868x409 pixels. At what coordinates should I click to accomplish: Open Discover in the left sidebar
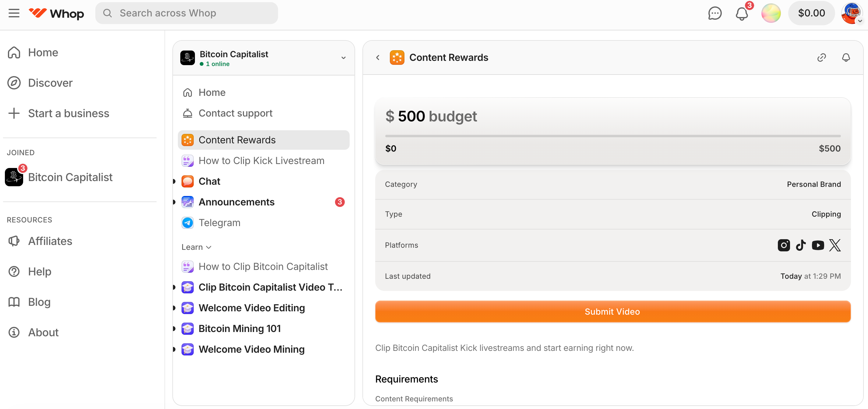pos(50,83)
